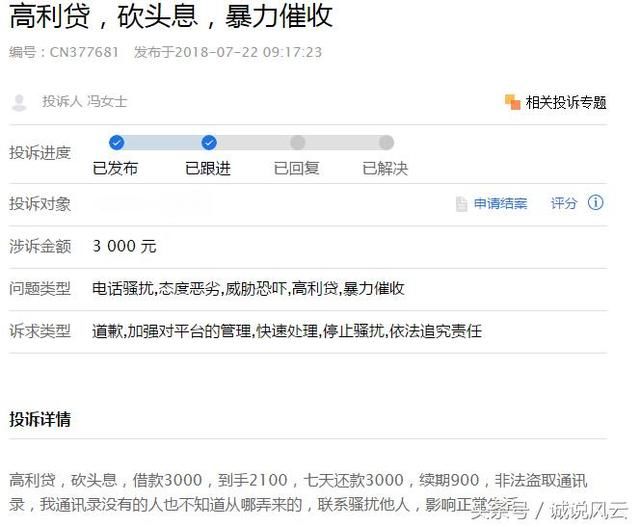Click the complainant name 冯女士
Image resolution: width=640 pixels, height=527 pixels.
pos(107,101)
